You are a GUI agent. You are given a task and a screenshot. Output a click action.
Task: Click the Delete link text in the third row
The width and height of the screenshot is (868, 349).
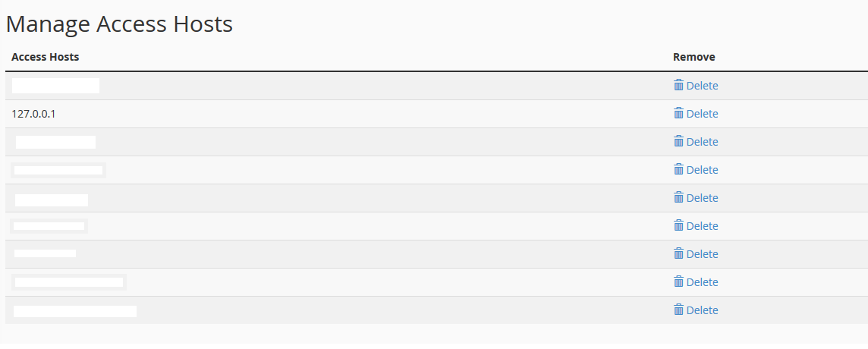click(x=702, y=142)
